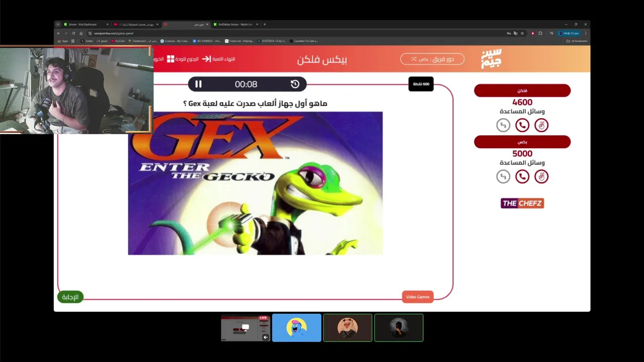Toggle the speaker icon on the LIVE thumbnail
The width and height of the screenshot is (644, 362).
(x=265, y=337)
